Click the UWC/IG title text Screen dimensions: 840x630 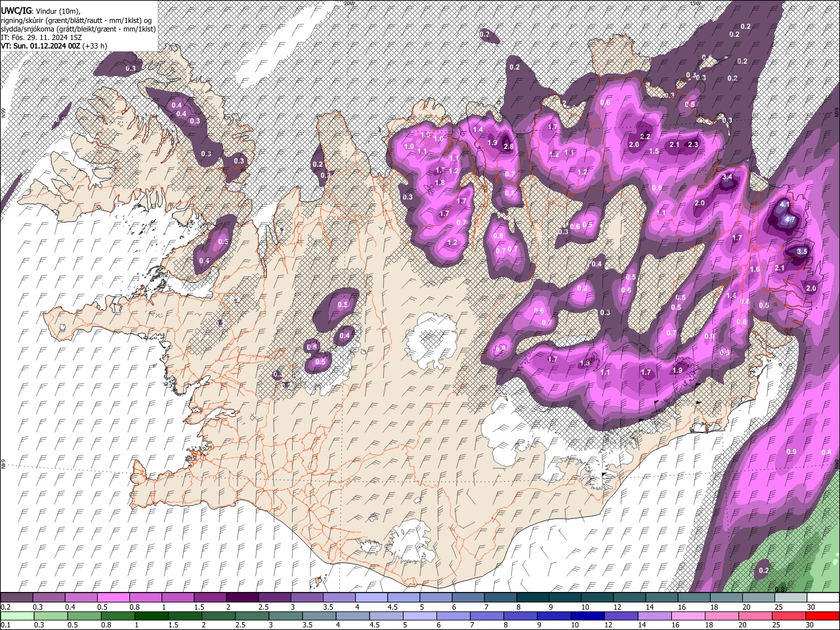click(15, 10)
